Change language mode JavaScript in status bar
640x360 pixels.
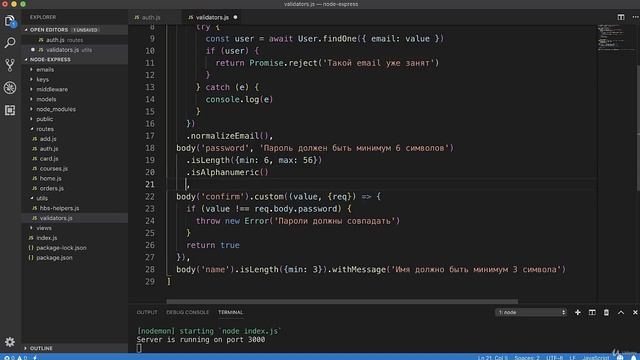(596, 358)
